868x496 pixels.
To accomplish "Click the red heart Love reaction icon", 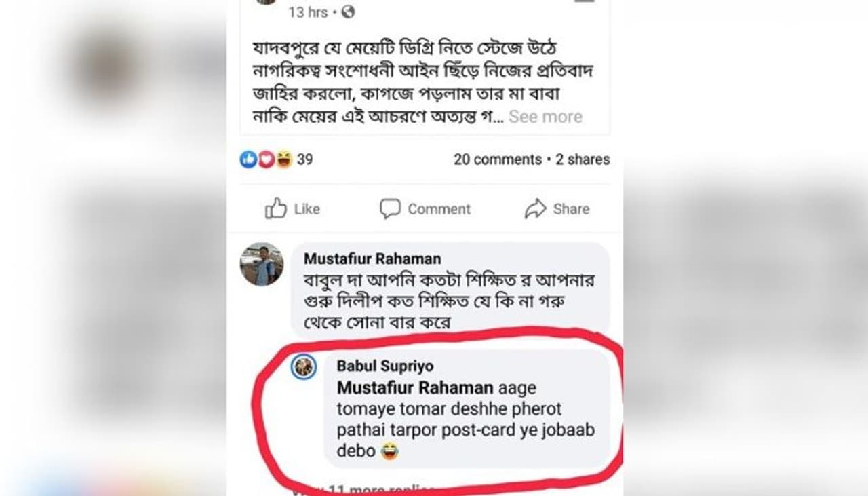I will click(267, 159).
